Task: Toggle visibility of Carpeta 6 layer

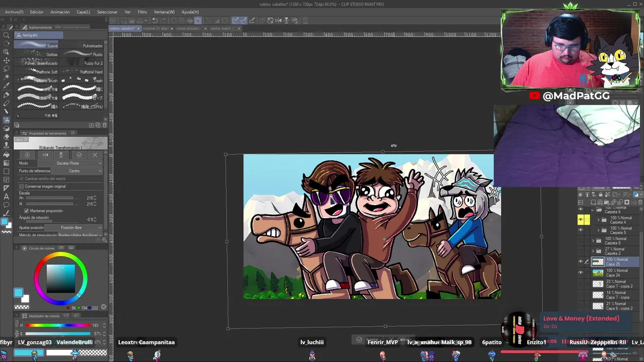Action: tap(581, 209)
